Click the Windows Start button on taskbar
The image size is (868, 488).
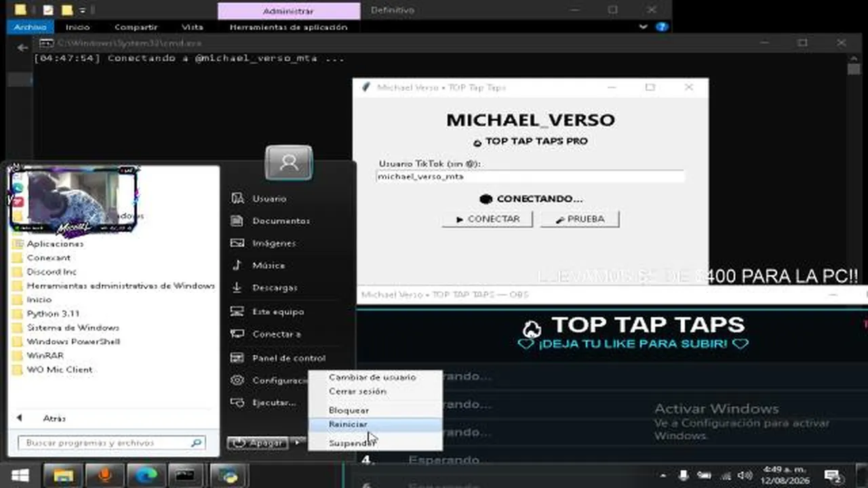point(20,476)
